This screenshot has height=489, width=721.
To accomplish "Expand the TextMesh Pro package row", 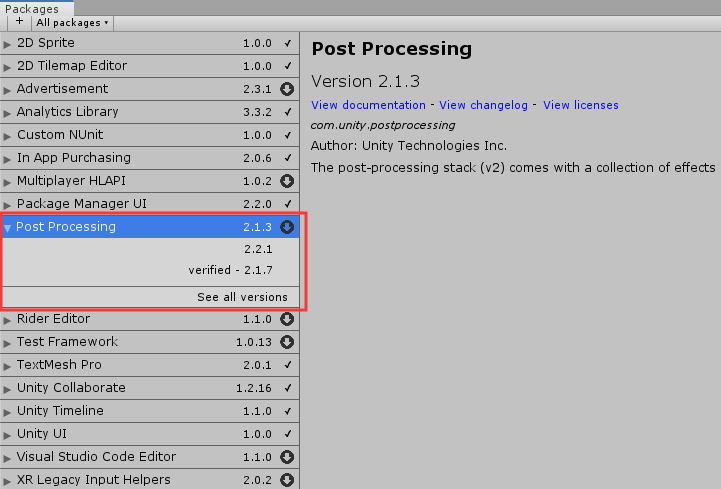I will 8,366.
